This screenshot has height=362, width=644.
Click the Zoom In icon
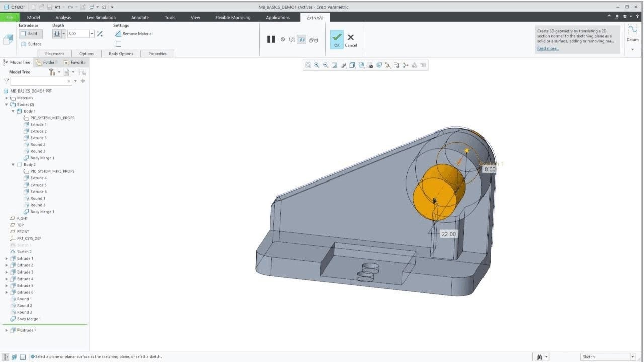pos(317,65)
